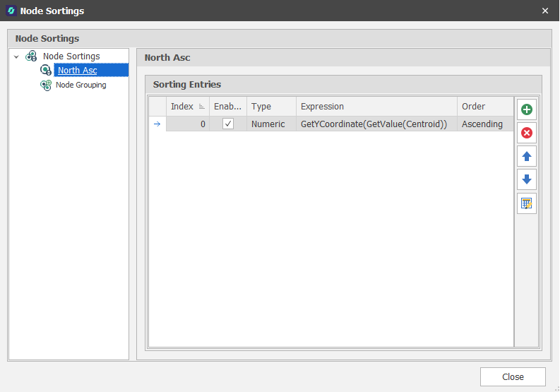Open the Order cell showing Ascending

click(x=483, y=124)
